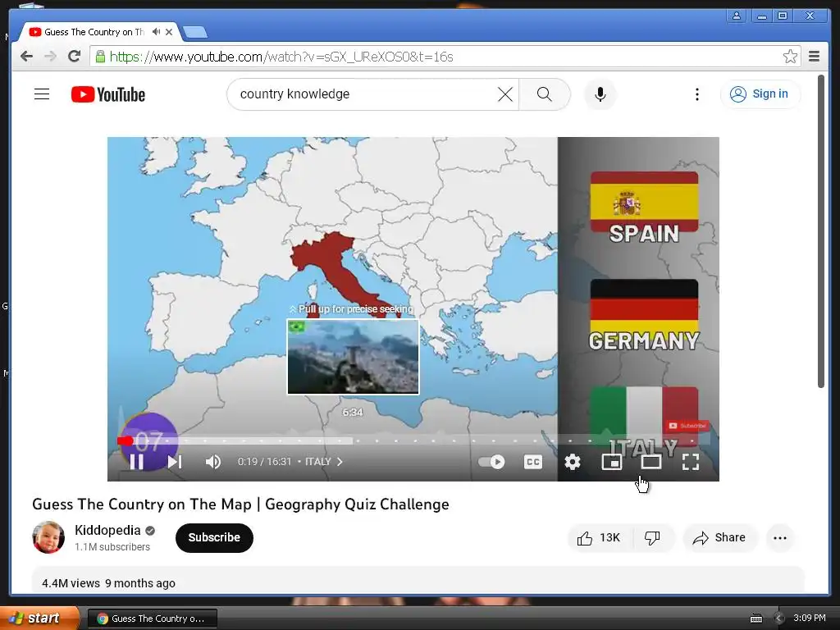View site security lock info
The height and width of the screenshot is (630, 840).
(x=100, y=57)
